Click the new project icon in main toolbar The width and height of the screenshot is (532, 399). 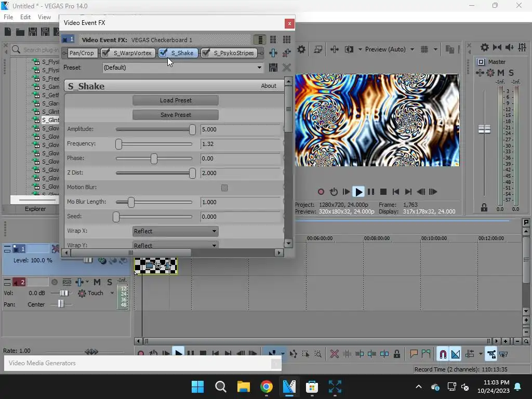coord(8,32)
